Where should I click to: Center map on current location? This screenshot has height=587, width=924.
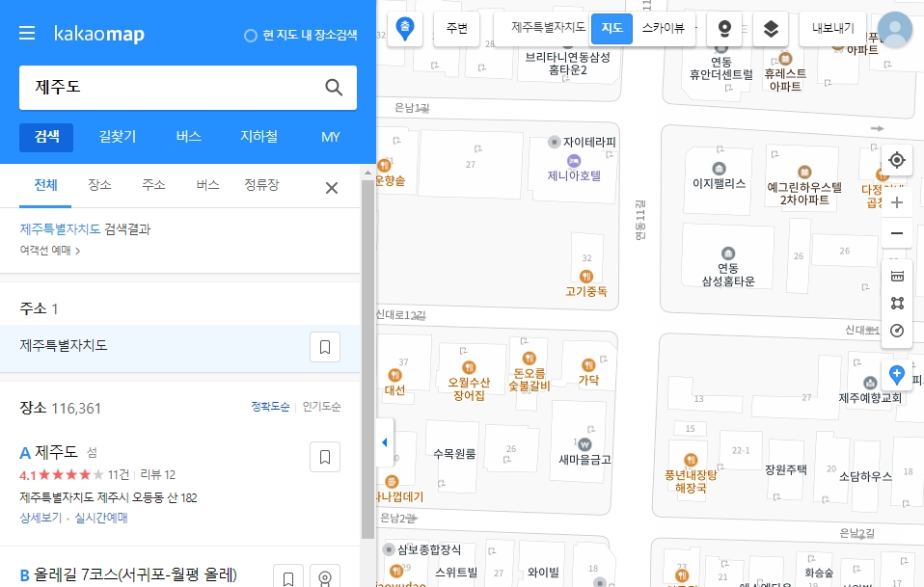click(897, 160)
